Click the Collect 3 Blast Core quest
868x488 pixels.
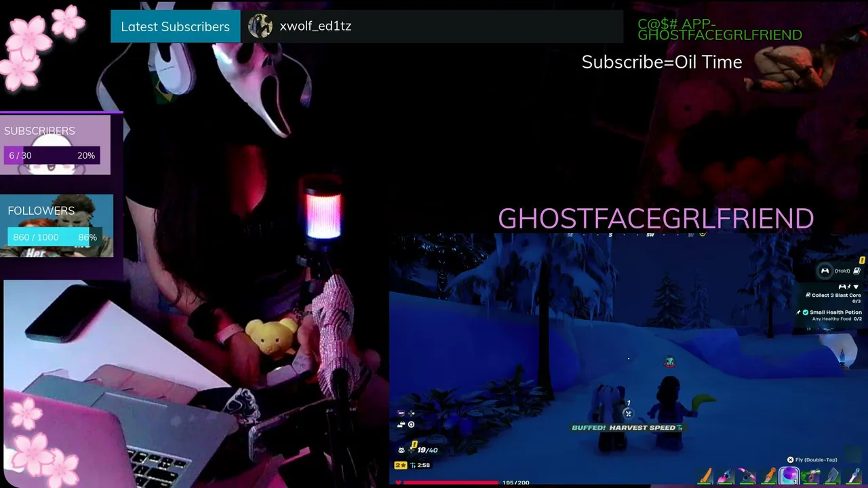(836, 296)
